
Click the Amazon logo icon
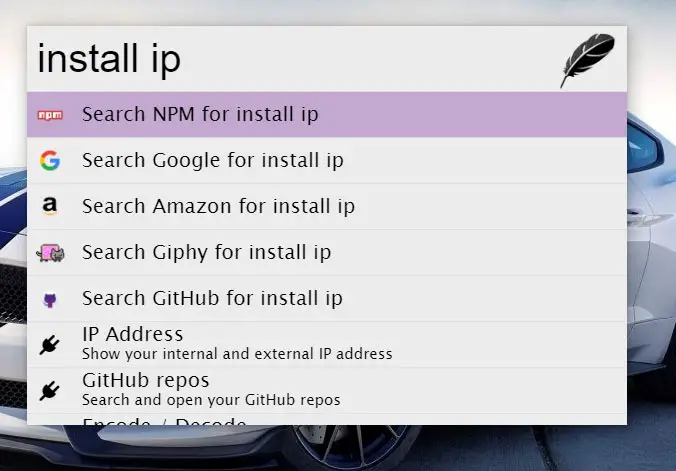click(x=49, y=207)
